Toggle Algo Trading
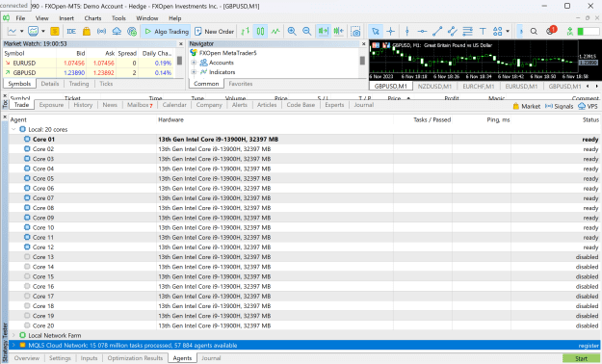This screenshot has width=602, height=364. click(166, 32)
